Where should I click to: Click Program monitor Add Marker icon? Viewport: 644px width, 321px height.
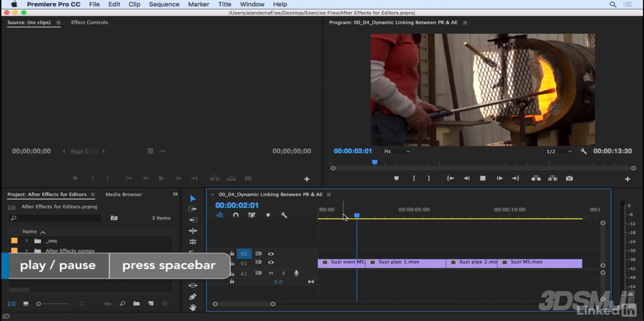coord(396,178)
